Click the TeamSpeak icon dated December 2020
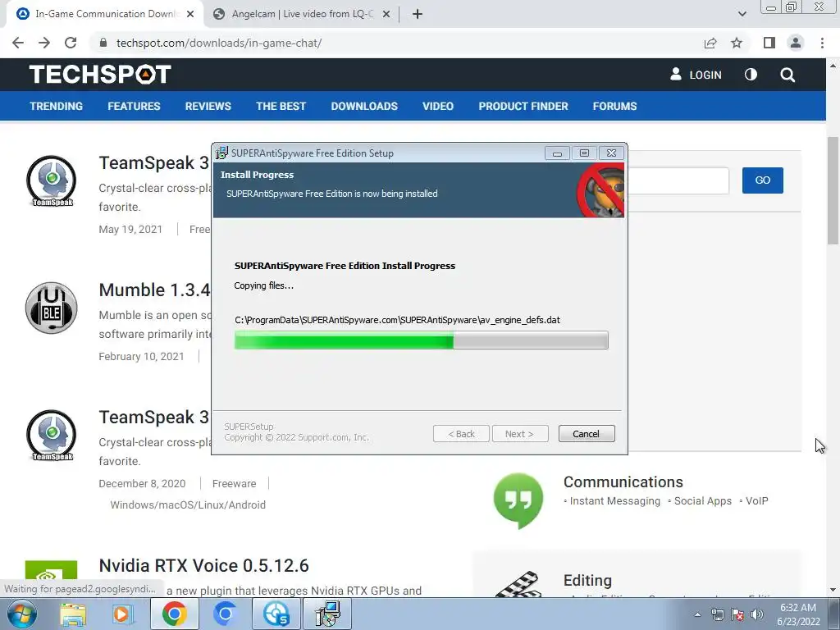This screenshot has height=630, width=840. tap(52, 436)
